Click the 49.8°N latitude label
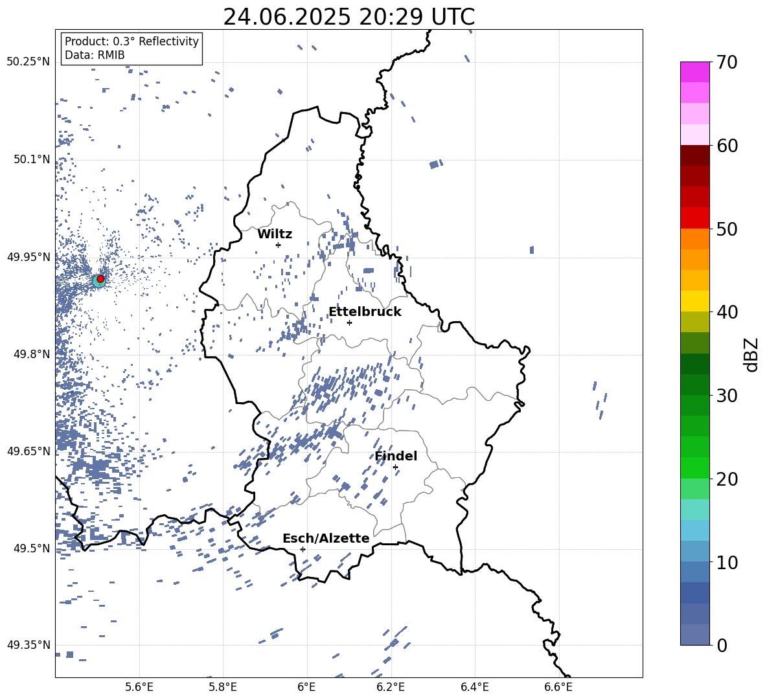This screenshot has height=700, width=767. click(x=31, y=354)
